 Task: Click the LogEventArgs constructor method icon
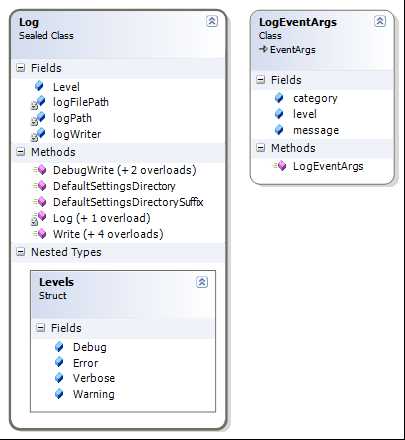279,166
